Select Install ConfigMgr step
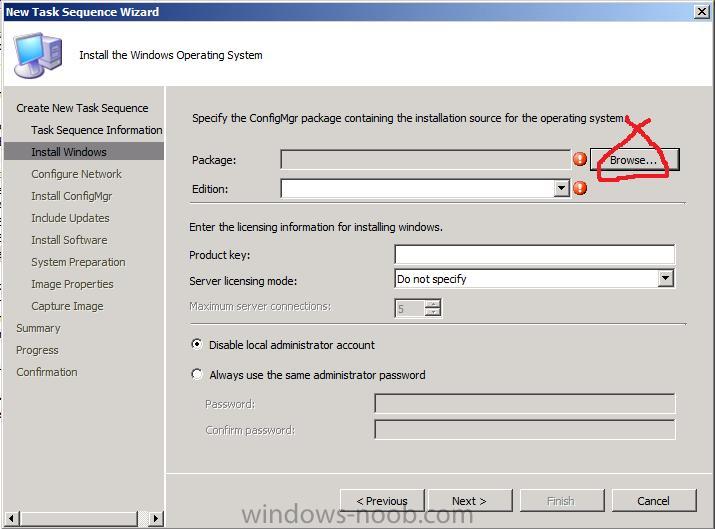 coord(72,196)
